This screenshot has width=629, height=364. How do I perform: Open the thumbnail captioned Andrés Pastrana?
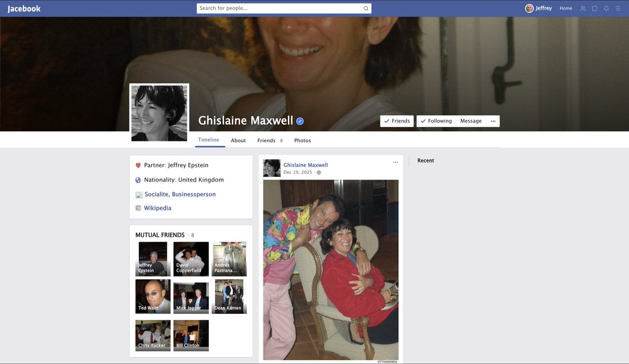click(x=229, y=259)
